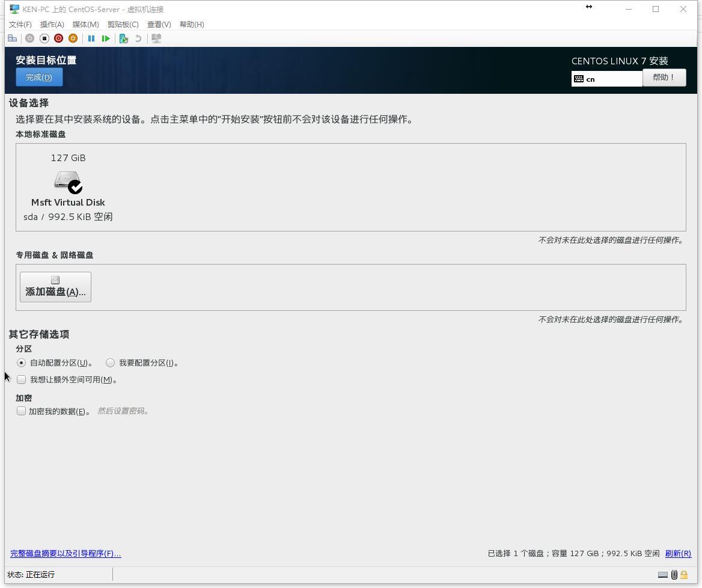
Task: Click the red Shut Down icon
Action: click(59, 38)
